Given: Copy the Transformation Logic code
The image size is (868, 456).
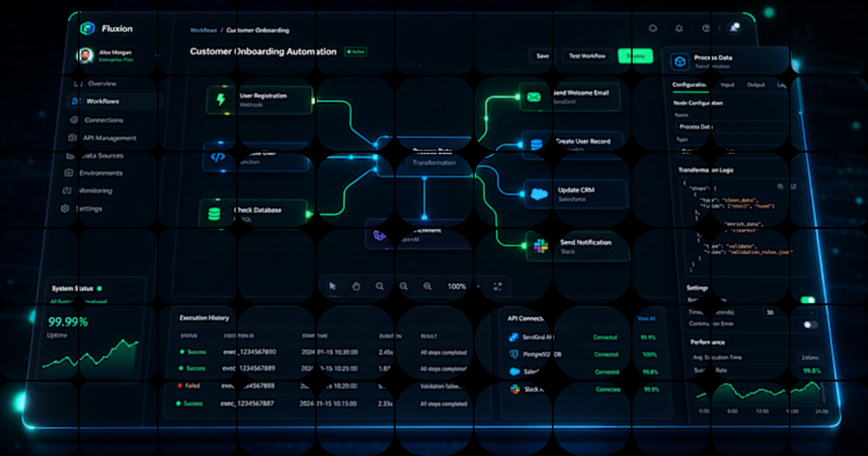Looking at the screenshot, I should click(x=780, y=186).
